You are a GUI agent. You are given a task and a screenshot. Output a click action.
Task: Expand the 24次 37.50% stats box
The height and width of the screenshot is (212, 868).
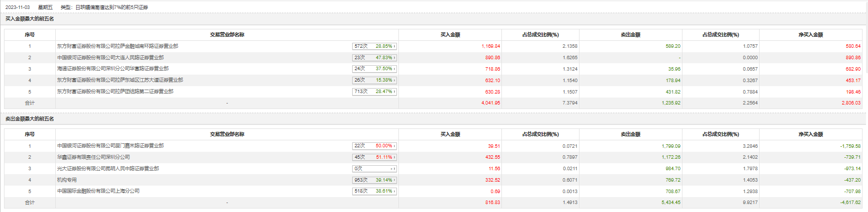click(x=375, y=69)
